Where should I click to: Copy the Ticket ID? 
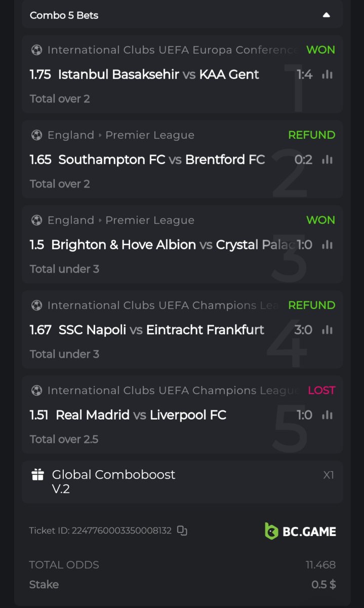coord(182,531)
